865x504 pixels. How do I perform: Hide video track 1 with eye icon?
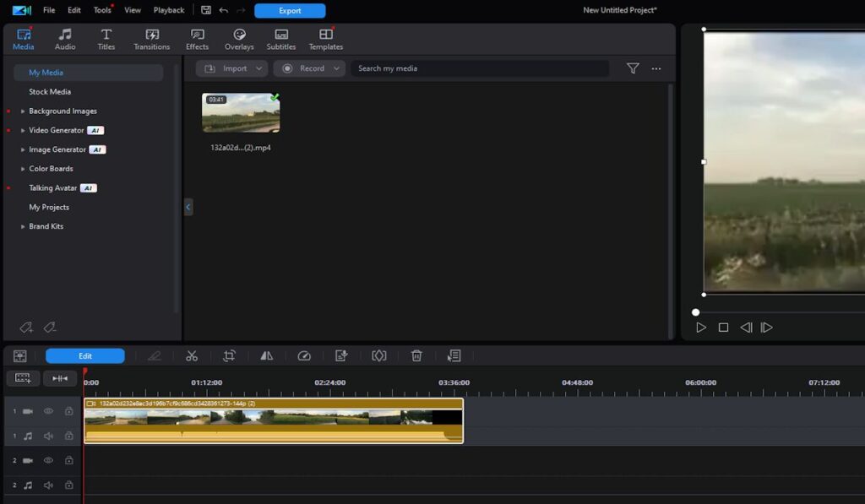pos(48,411)
